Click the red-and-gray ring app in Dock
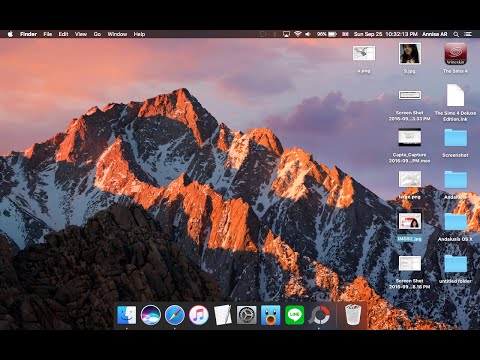 click(x=319, y=315)
